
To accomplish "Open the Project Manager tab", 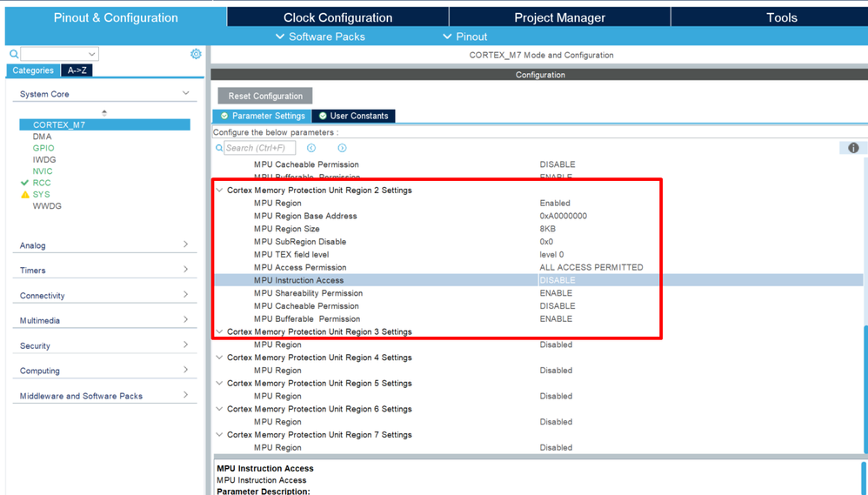I will (559, 17).
